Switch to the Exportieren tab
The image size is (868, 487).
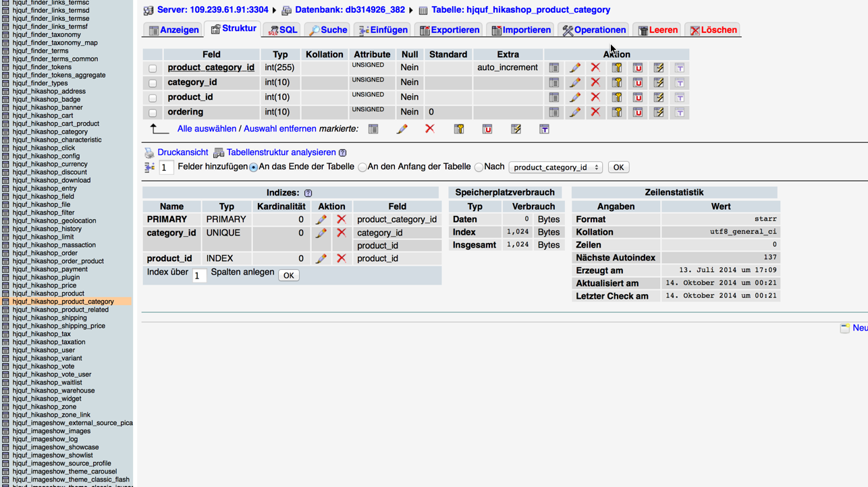[449, 30]
